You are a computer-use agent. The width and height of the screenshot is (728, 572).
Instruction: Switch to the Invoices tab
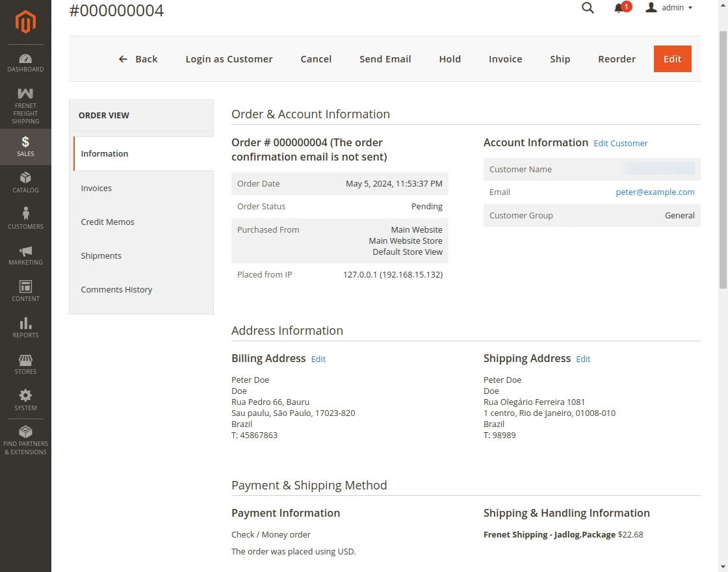[96, 188]
